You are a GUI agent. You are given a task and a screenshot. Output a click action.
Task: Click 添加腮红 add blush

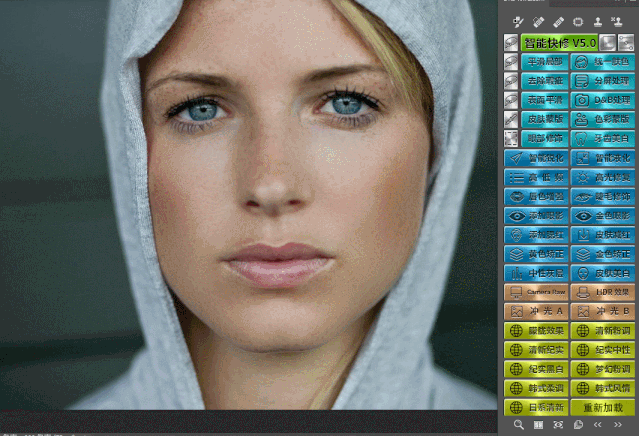(536, 235)
